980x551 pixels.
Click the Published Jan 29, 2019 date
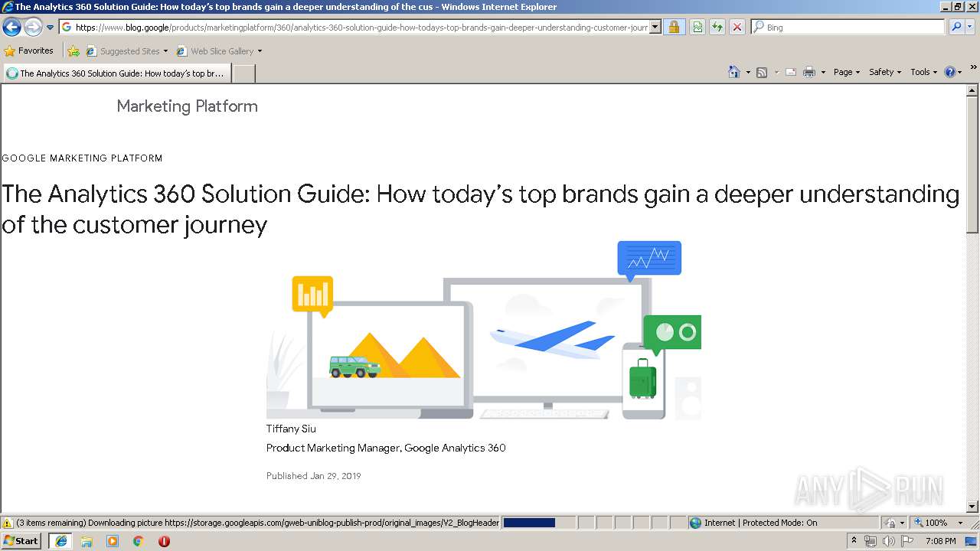click(313, 476)
